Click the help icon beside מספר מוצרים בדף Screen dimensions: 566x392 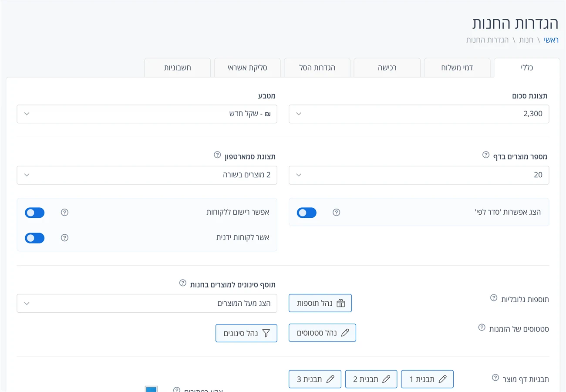pyautogui.click(x=486, y=155)
